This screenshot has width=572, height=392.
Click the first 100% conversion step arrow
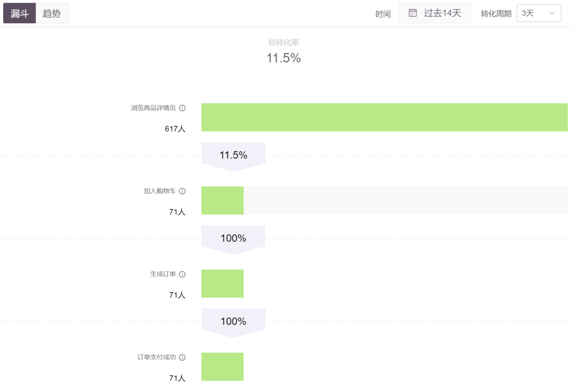[233, 239]
